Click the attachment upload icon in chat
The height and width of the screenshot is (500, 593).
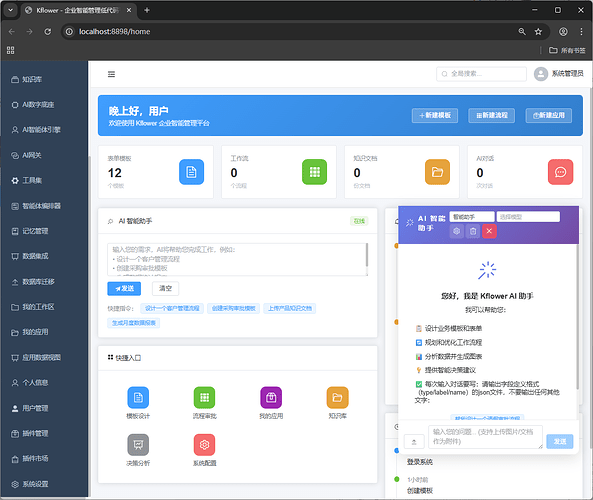pos(414,441)
